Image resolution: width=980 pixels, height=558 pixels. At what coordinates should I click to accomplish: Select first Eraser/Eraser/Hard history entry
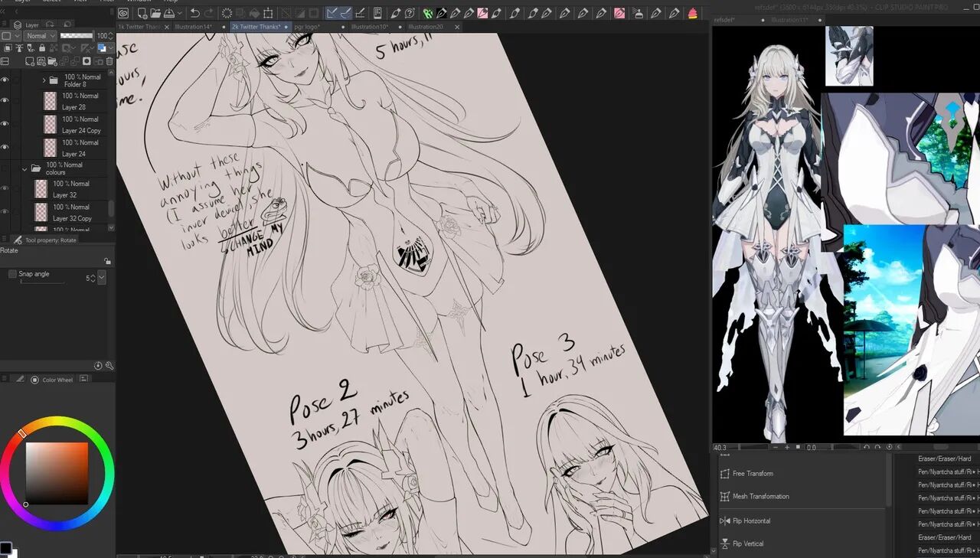tap(944, 458)
